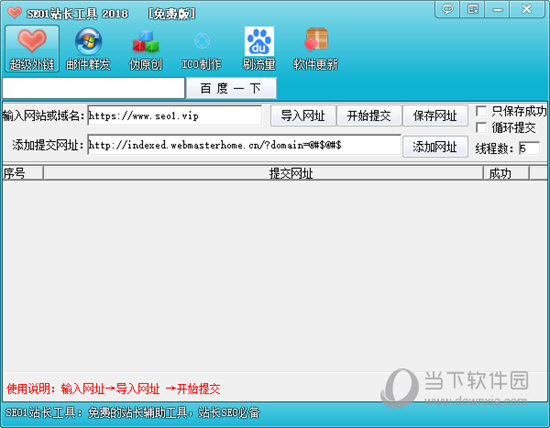
Task: Open the 邮件群发 mail tool
Action: click(88, 49)
